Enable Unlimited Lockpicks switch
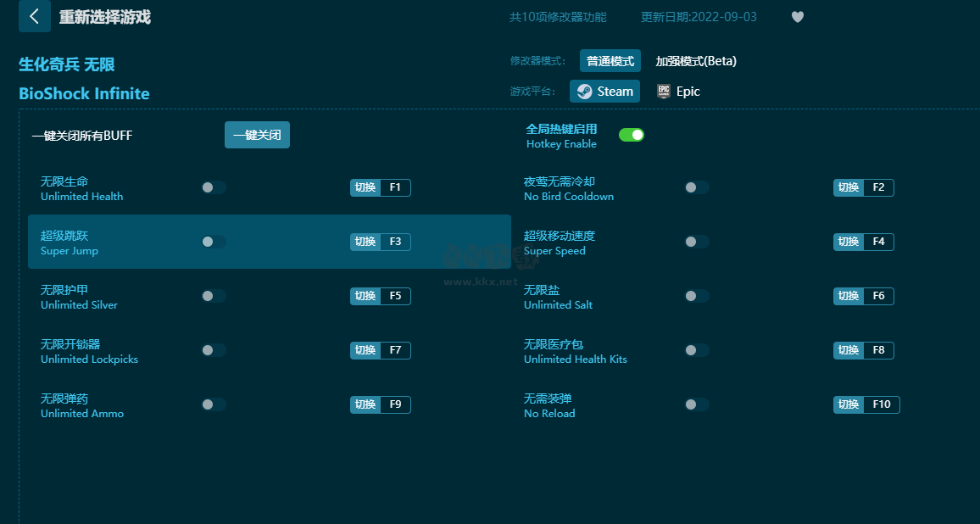 tap(213, 350)
